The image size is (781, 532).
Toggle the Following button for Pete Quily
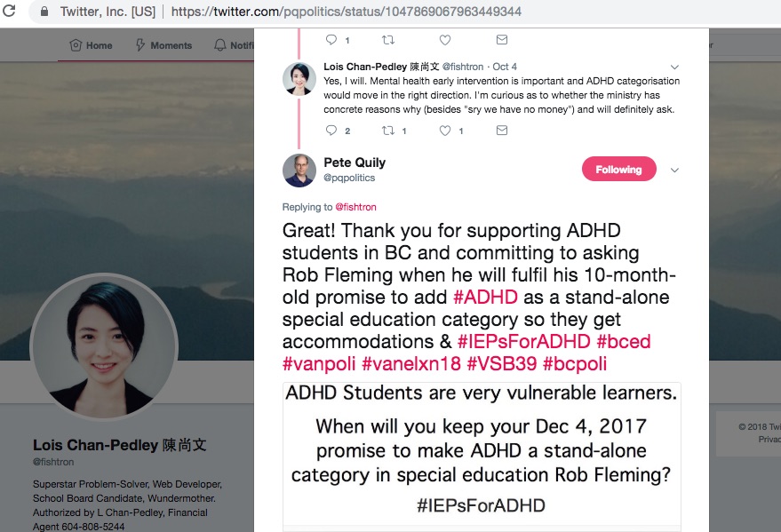pos(618,170)
